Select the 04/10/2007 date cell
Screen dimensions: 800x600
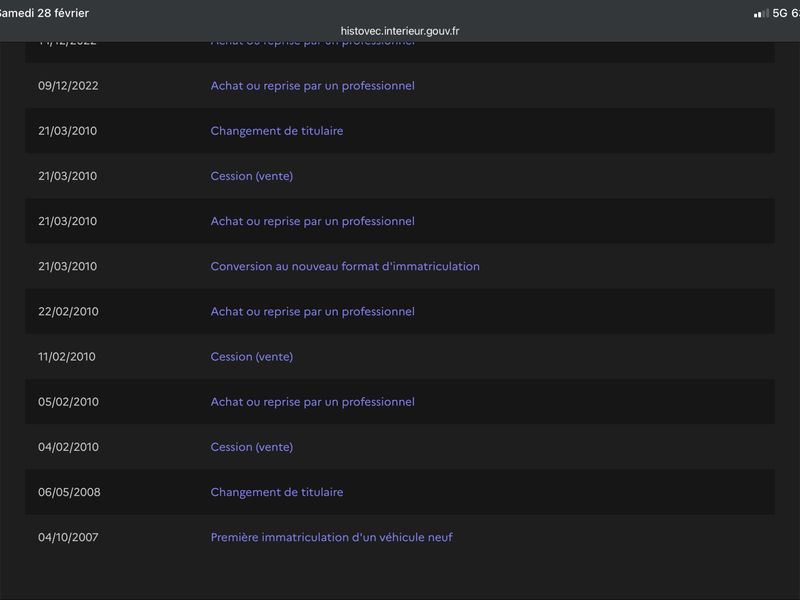pos(68,537)
